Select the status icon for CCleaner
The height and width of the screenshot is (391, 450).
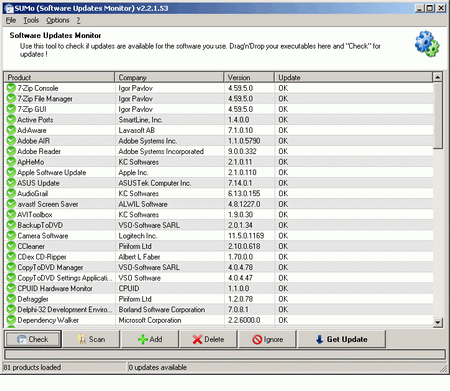click(x=11, y=246)
